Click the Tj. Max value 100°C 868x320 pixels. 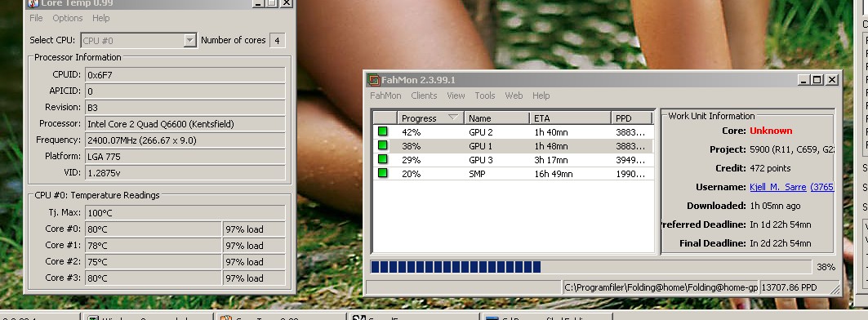[x=185, y=212]
